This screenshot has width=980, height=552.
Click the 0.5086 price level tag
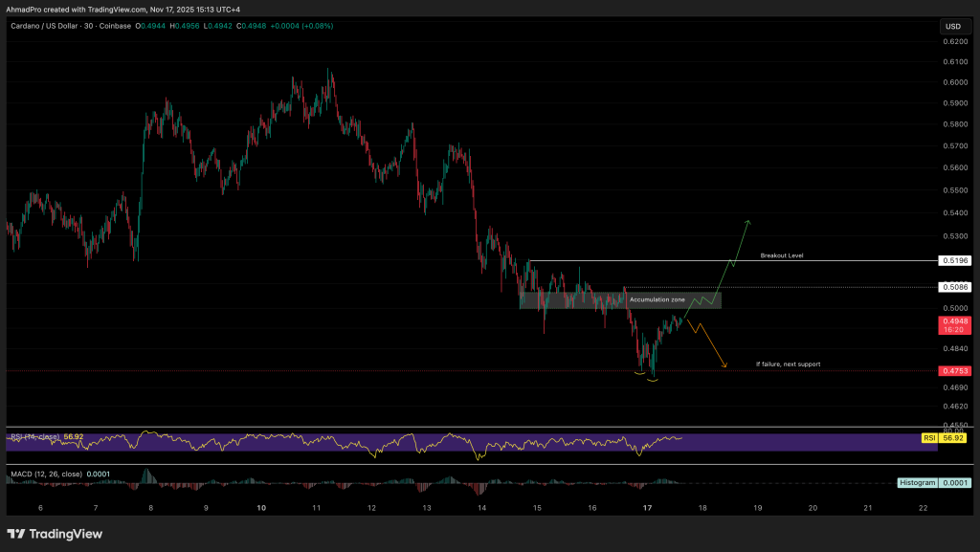click(953, 286)
